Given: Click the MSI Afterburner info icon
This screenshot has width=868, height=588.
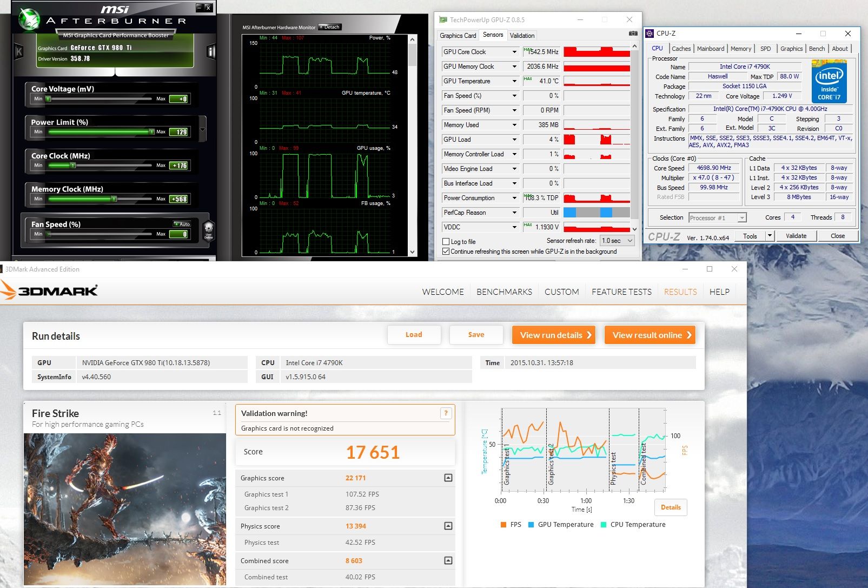Looking at the screenshot, I should point(211,52).
